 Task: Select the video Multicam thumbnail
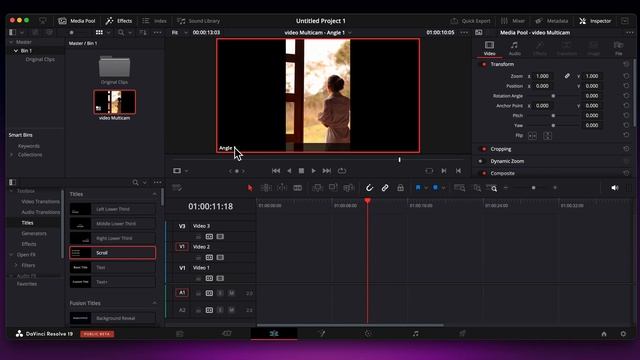click(114, 102)
